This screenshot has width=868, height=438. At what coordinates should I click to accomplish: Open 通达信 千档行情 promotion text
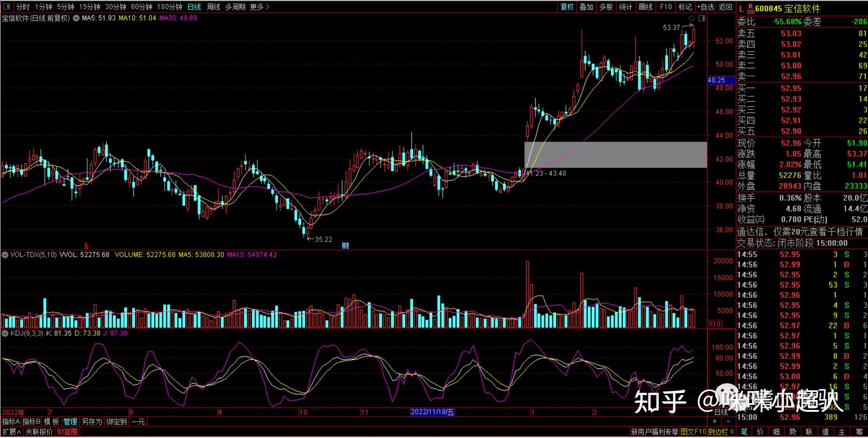(800, 232)
